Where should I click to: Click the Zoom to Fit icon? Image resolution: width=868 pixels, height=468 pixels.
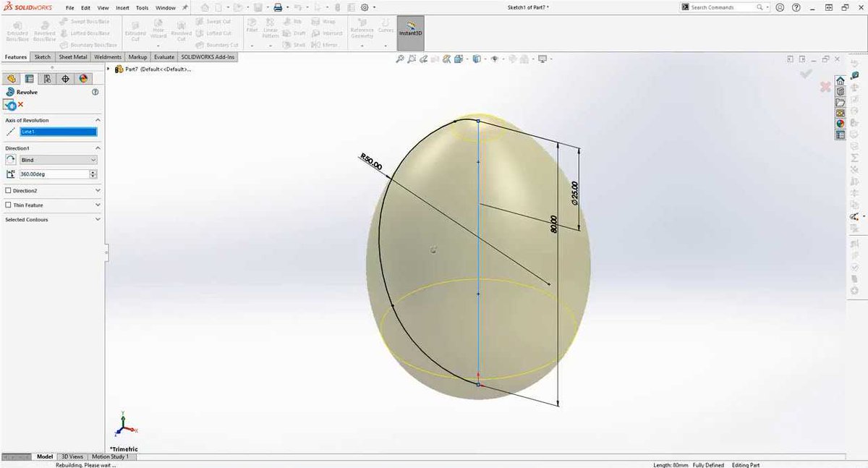(x=400, y=59)
